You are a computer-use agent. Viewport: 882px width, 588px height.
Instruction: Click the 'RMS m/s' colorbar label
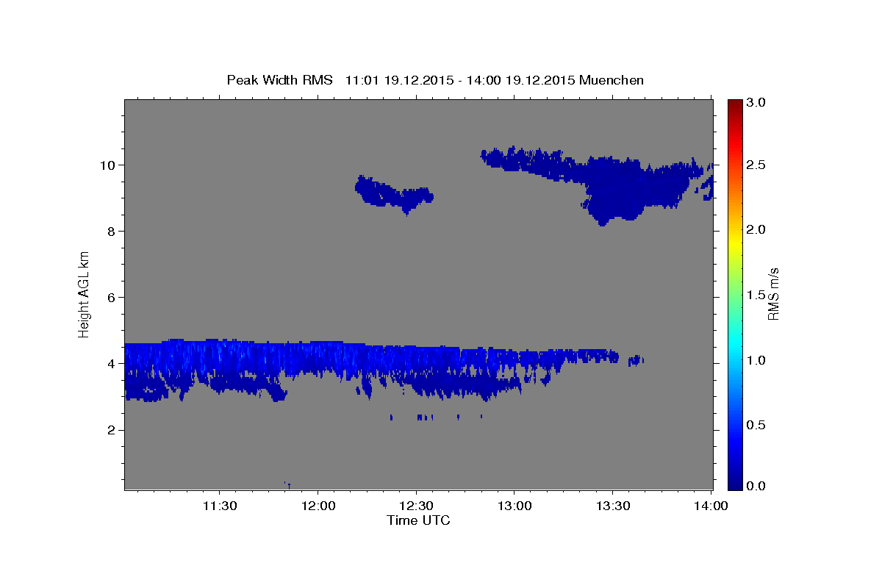(x=773, y=293)
